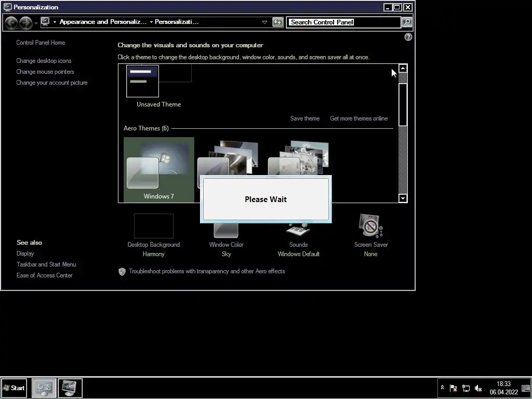Open Taskbar and Start Menu link
Screen dimensions: 532x399
click(46, 264)
